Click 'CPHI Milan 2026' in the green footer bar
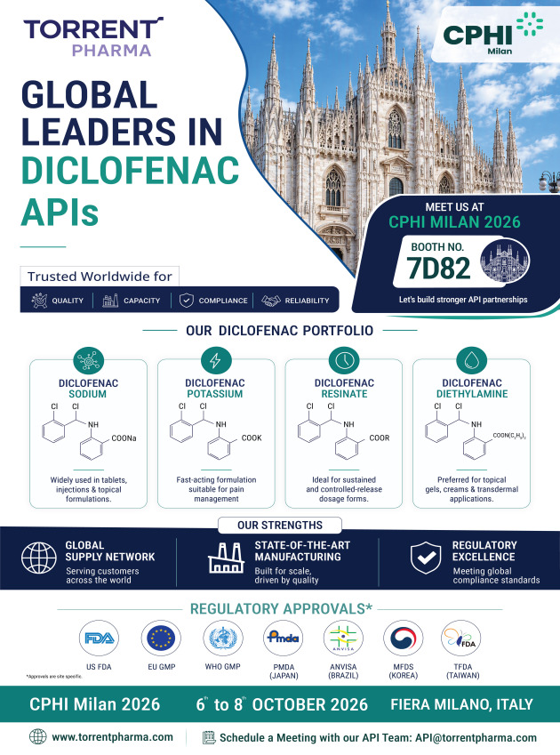Viewport: 560px width, 755px height. 95,704
